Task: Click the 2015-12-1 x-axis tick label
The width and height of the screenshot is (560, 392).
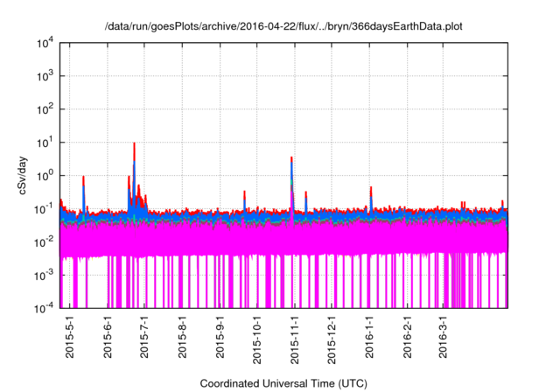Action: tap(332, 339)
